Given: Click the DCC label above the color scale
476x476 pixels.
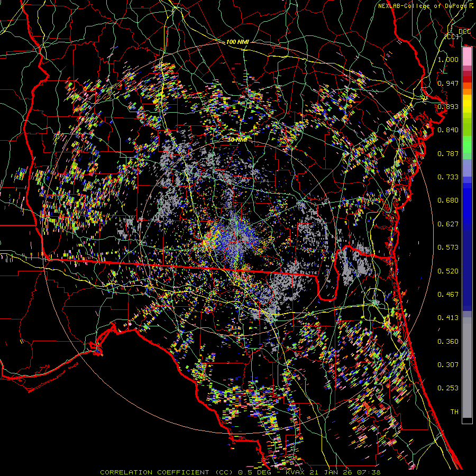Looking at the screenshot, I should click(x=464, y=32).
